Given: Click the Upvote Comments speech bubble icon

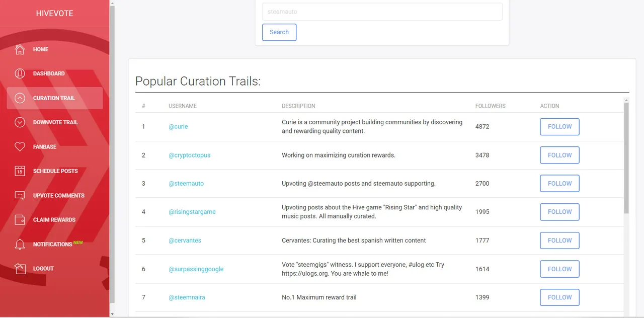Looking at the screenshot, I should click(20, 196).
